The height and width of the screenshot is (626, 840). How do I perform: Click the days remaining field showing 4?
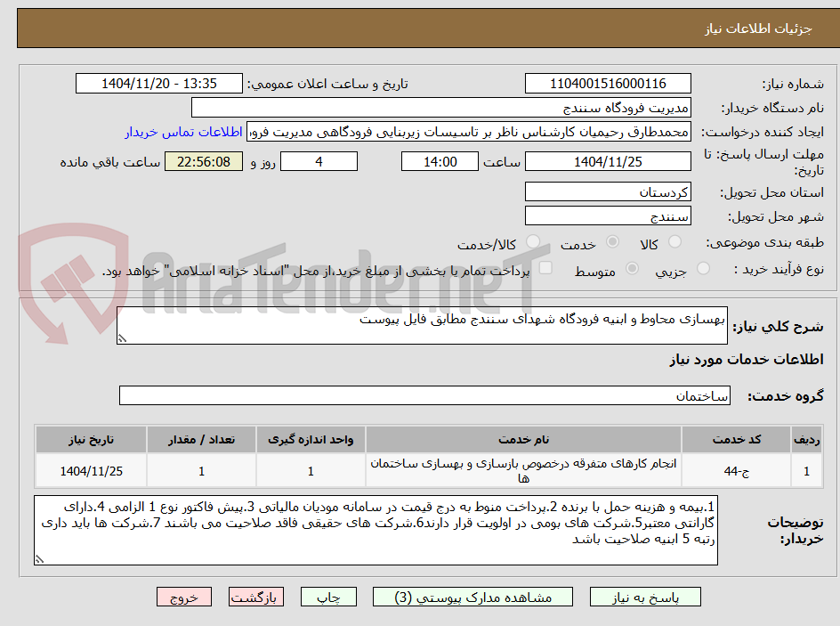pos(319,161)
